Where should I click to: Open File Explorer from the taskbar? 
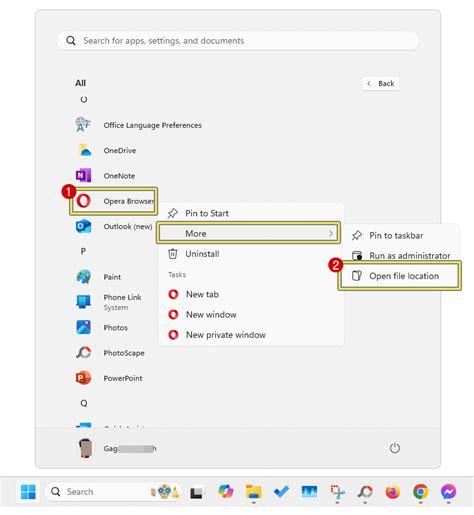point(254,492)
